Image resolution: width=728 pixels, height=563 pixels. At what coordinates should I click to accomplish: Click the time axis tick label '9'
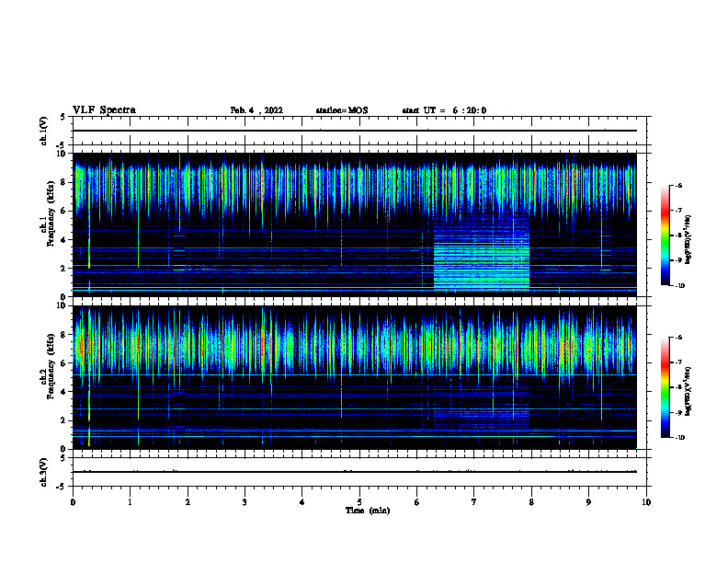tap(588, 502)
